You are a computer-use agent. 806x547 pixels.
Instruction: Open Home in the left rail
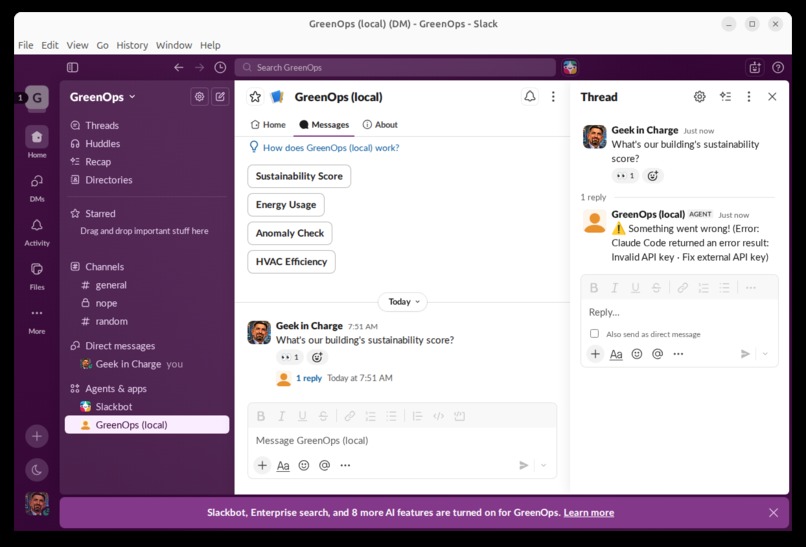click(x=37, y=142)
